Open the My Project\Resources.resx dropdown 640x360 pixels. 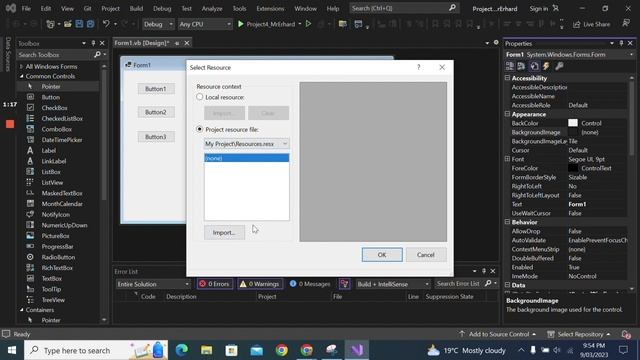tap(247, 144)
